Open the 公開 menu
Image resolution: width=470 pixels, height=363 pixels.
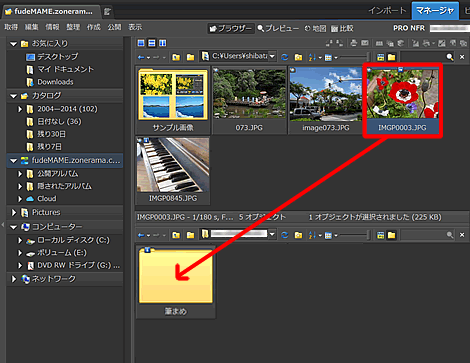[114, 27]
